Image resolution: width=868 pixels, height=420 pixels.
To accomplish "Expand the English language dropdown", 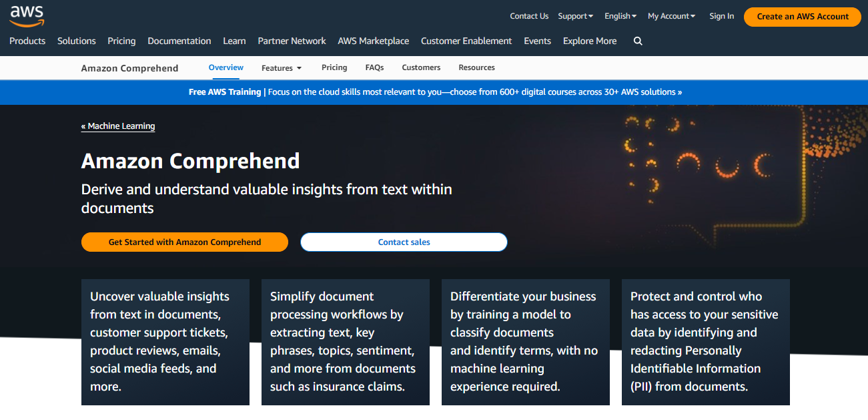I will (620, 16).
